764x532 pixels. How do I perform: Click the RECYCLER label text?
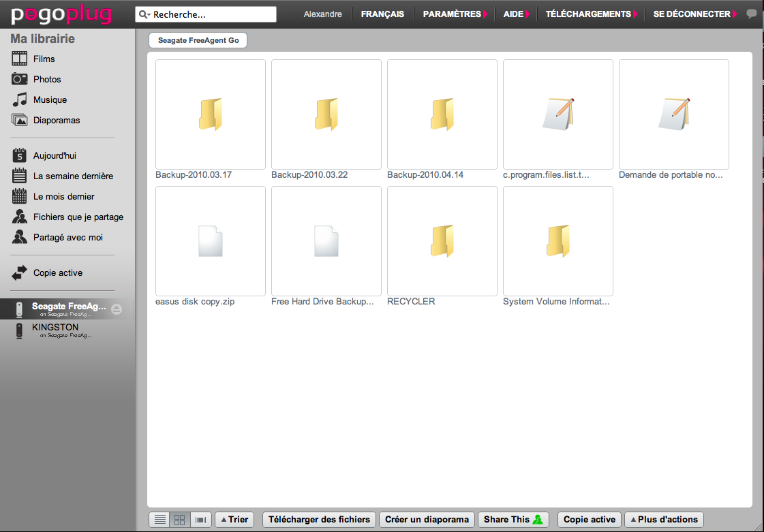point(411,302)
